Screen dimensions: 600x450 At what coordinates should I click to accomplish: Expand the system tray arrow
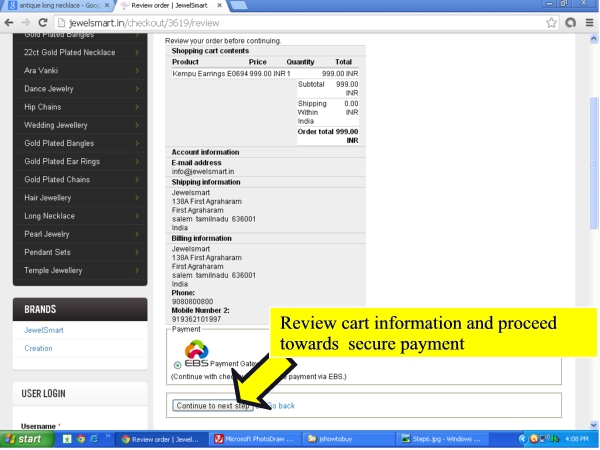522,439
